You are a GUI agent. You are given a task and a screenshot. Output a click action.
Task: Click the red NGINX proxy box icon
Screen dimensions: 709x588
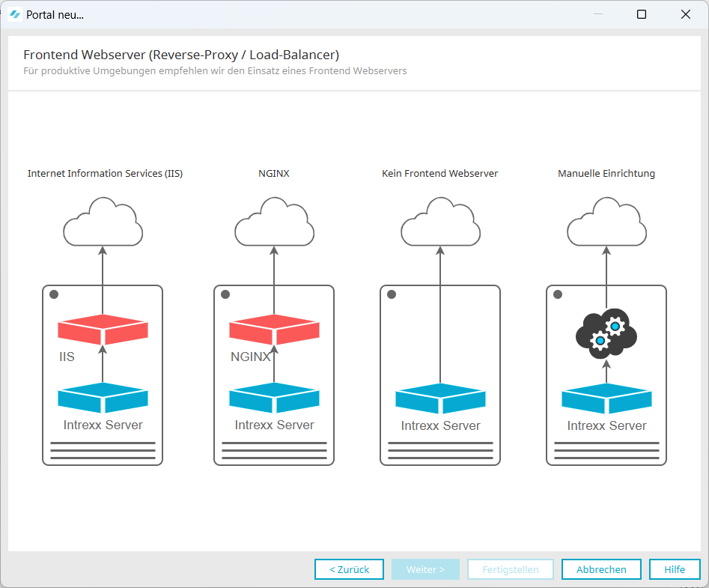coord(274,329)
